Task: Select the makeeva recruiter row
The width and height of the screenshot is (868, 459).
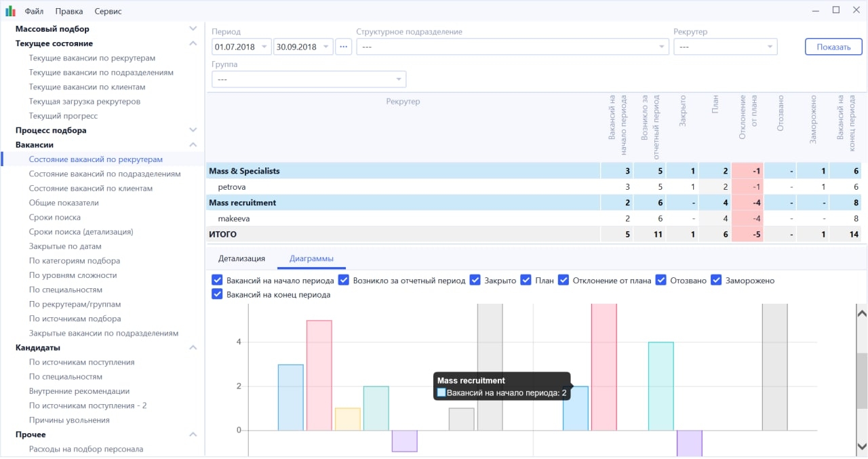Action: (x=534, y=218)
